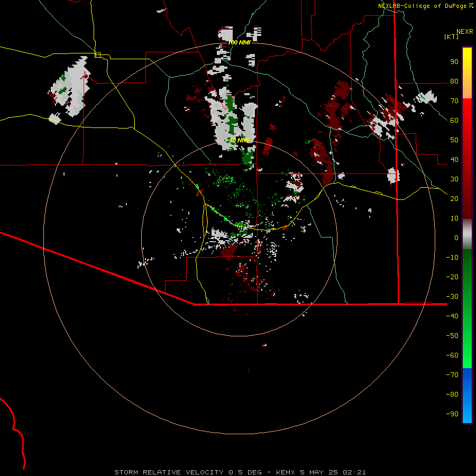Click the 30 value on velocity scale
Viewport: 476px width, 476px height.
pos(454,179)
